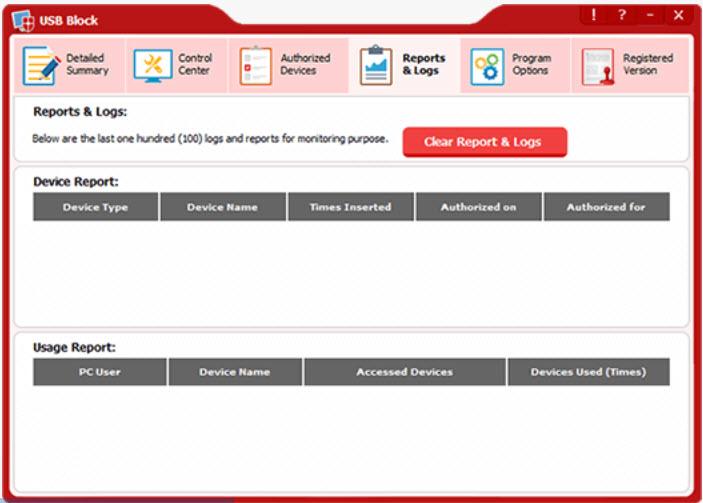Go to the Authorized Devices tab
The image size is (703, 503).
pyautogui.click(x=289, y=65)
